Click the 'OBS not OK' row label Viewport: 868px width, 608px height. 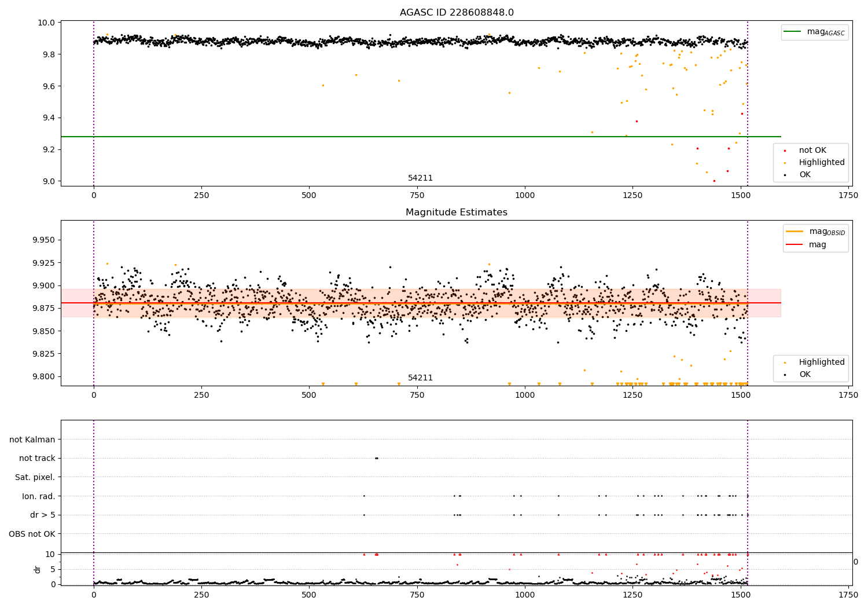[32, 534]
